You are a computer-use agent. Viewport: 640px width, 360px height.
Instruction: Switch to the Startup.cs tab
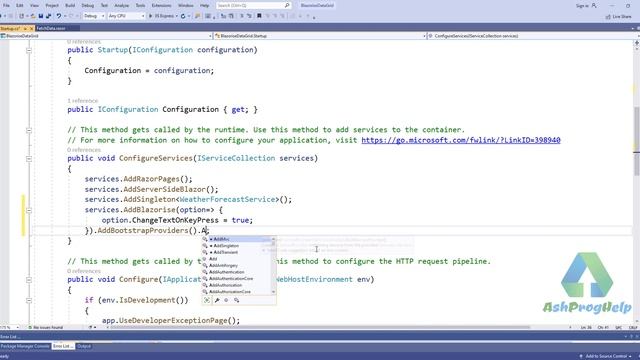tap(10, 28)
